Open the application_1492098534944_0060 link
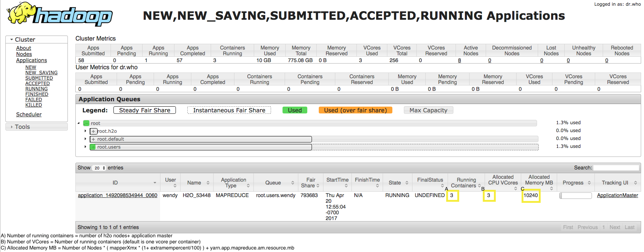644x252 pixels. (x=117, y=195)
